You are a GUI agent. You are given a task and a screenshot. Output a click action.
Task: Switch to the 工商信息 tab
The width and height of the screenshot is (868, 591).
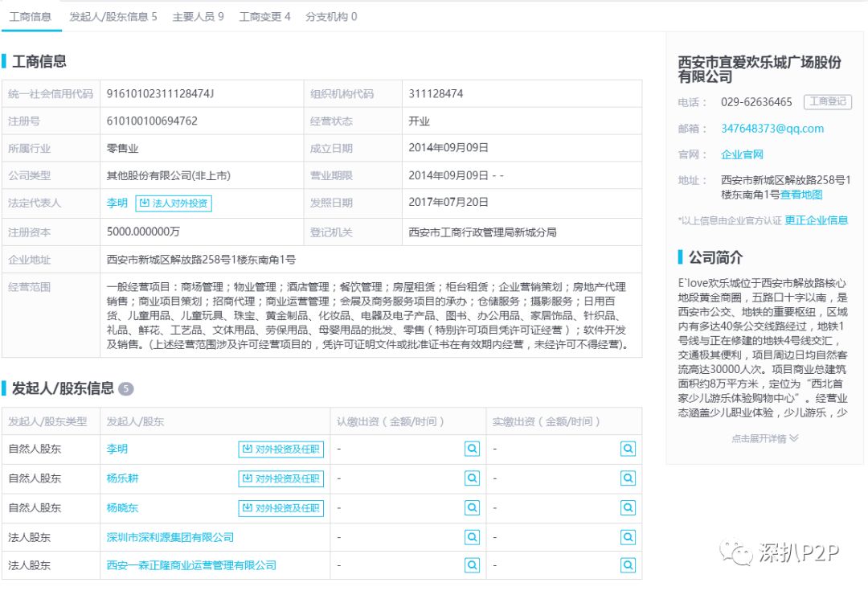31,17
